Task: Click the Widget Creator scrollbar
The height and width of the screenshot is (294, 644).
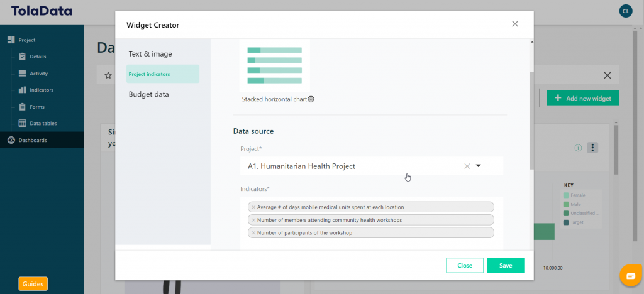Action: coord(532,120)
